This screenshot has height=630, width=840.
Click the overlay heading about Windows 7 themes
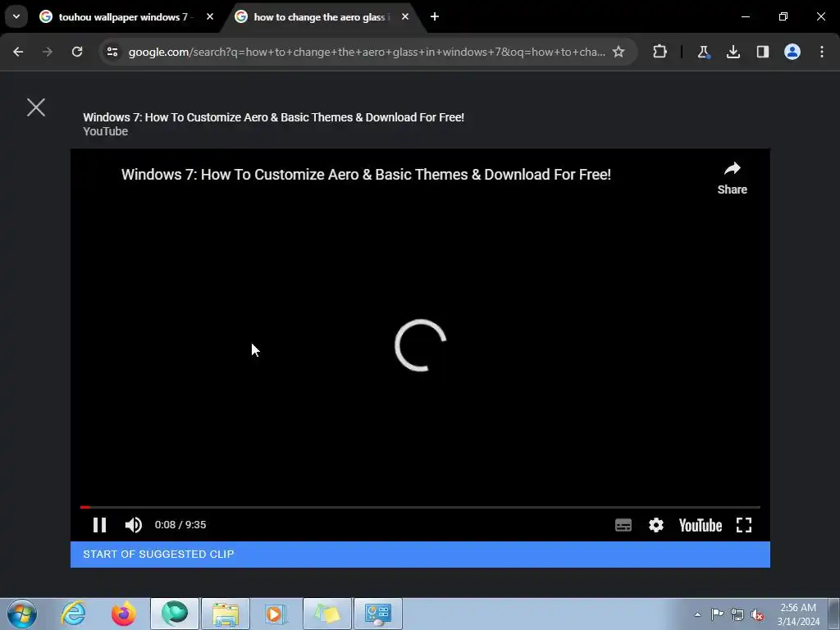(274, 117)
